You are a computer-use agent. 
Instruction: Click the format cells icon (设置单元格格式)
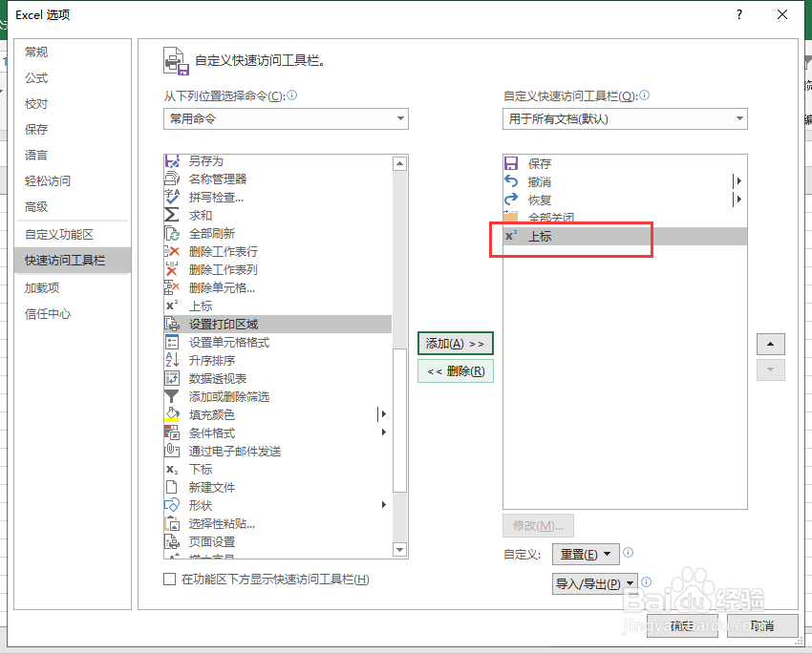pyautogui.click(x=172, y=342)
